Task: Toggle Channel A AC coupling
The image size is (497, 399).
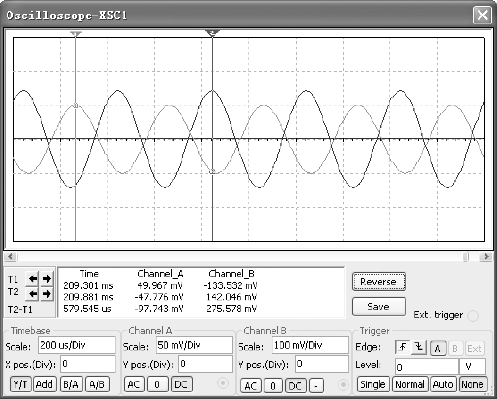Action: 134,384
